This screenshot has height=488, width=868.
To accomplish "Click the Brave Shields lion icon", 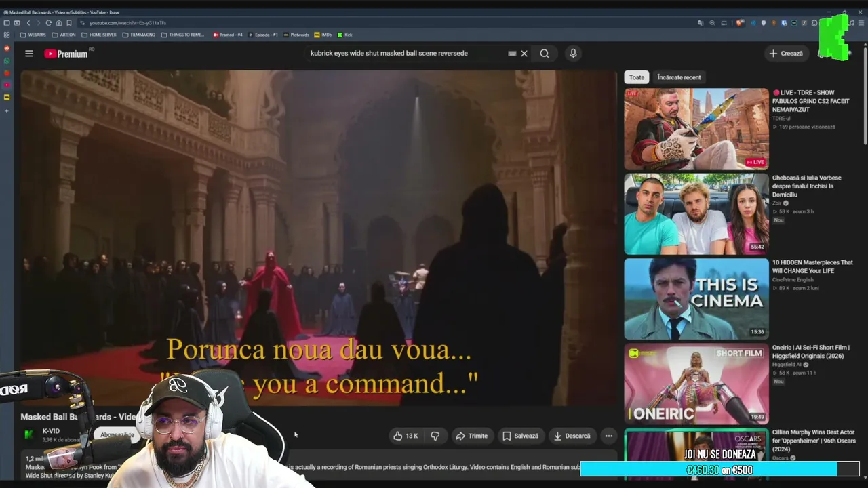I will point(740,23).
